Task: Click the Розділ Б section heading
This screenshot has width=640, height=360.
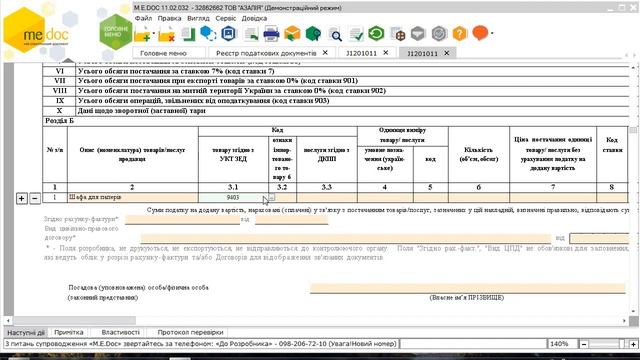Action: point(60,121)
